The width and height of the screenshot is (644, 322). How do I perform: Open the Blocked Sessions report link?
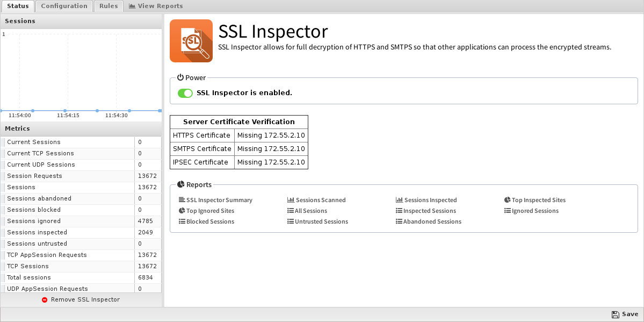(207, 221)
